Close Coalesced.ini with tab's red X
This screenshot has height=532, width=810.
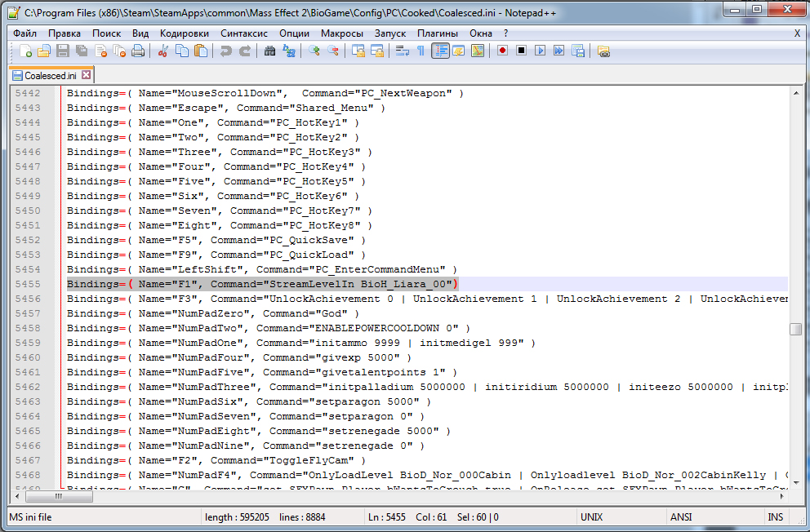[x=87, y=75]
